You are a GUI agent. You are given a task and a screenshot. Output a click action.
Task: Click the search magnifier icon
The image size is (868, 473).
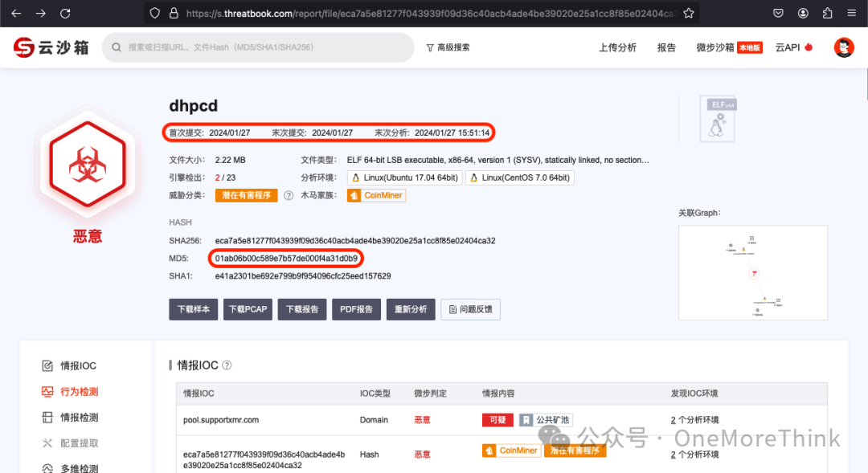[x=117, y=47]
